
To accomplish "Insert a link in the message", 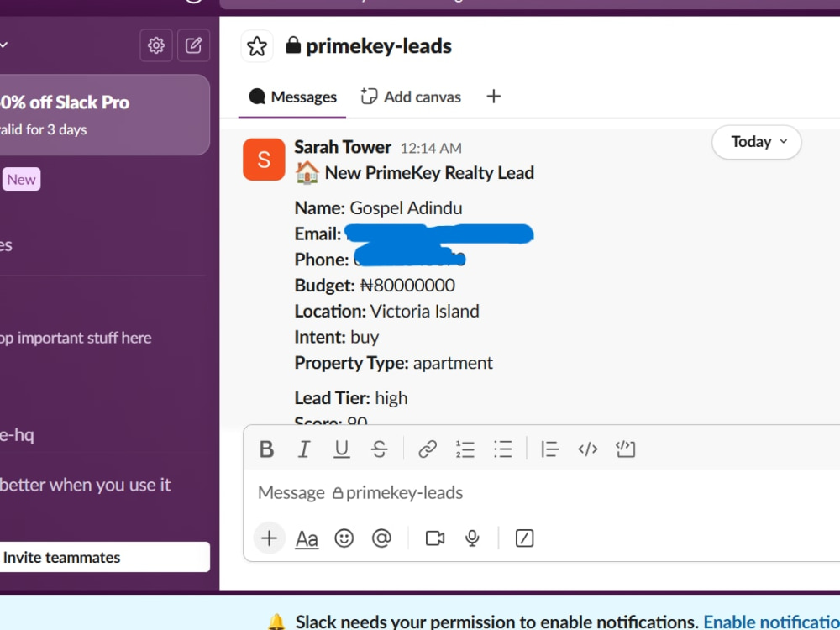I will pyautogui.click(x=428, y=449).
